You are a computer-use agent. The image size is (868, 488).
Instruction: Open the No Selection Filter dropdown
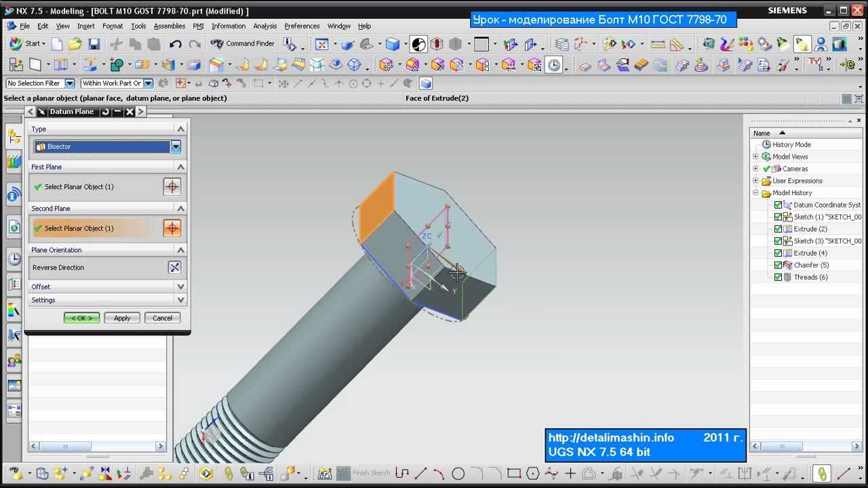pos(69,83)
